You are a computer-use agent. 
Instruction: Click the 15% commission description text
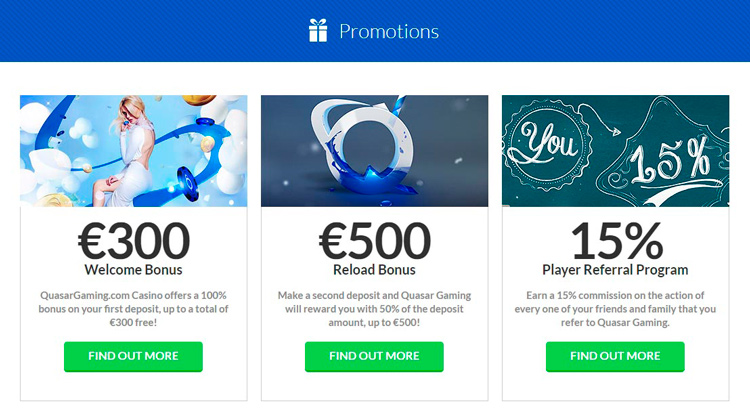tap(615, 309)
